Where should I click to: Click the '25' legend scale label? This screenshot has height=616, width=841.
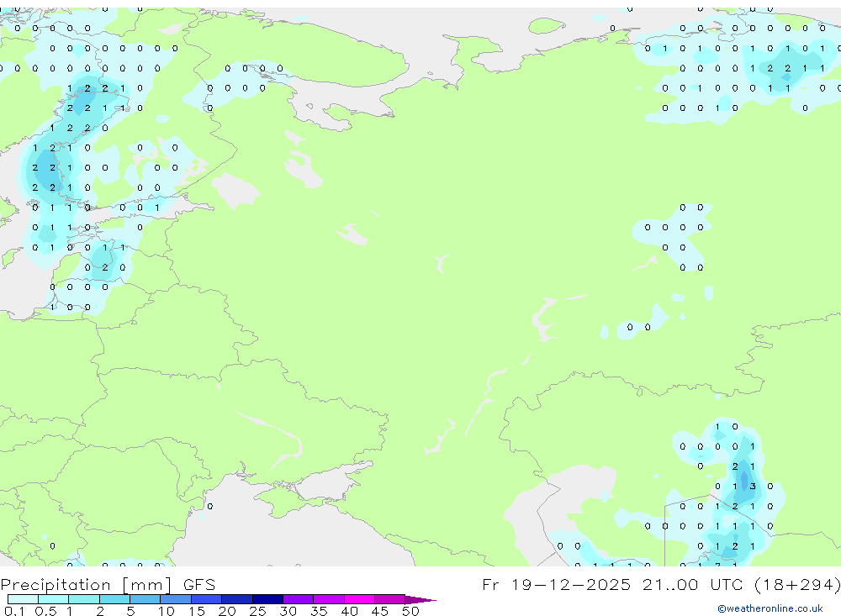coord(257,611)
